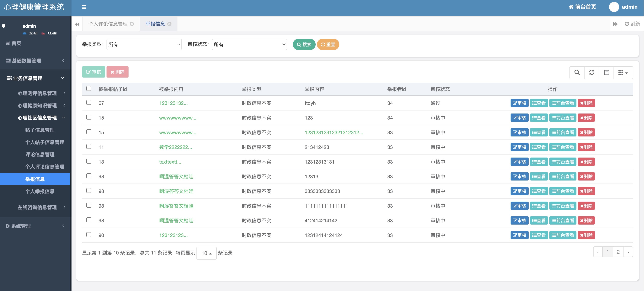Check the row with post id 90
This screenshot has width=644, height=291.
pos(89,235)
